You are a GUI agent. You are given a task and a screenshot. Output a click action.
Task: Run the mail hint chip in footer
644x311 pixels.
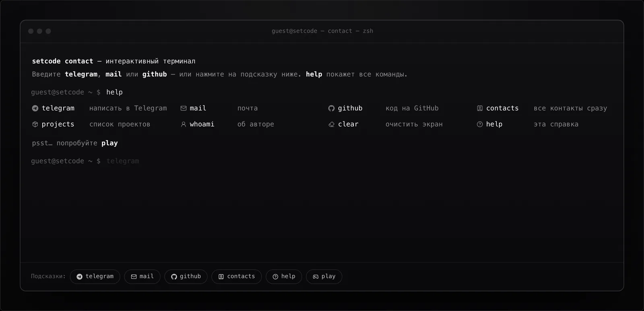tap(142, 276)
